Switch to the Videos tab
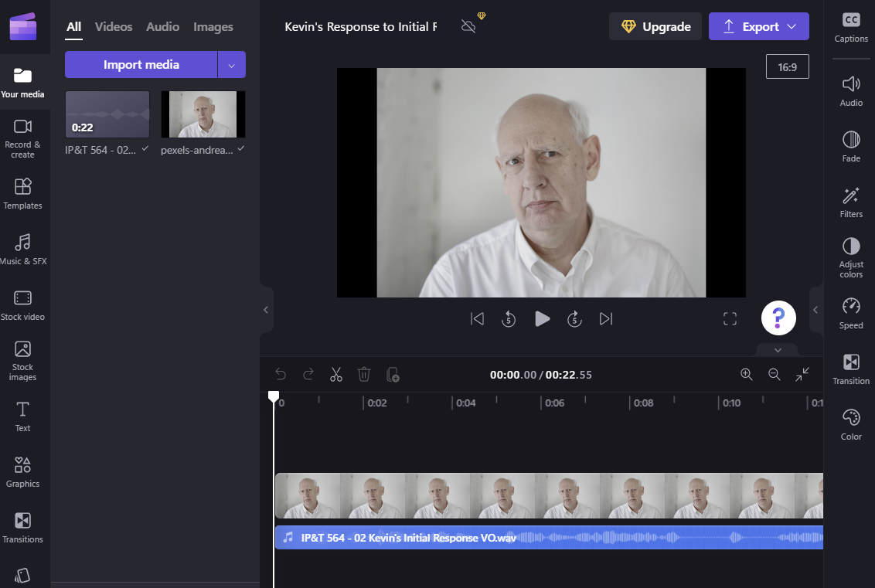875x588 pixels. tap(114, 27)
